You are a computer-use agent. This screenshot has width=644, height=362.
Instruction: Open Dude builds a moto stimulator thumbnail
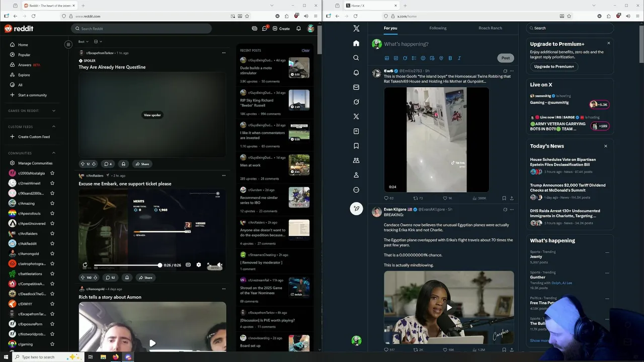pos(299,68)
